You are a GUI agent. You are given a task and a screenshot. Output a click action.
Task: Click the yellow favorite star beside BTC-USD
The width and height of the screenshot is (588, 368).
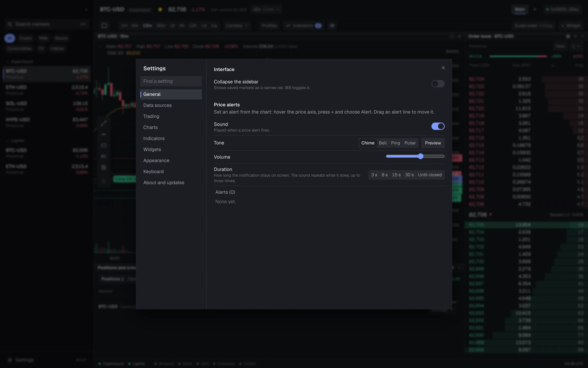(160, 10)
